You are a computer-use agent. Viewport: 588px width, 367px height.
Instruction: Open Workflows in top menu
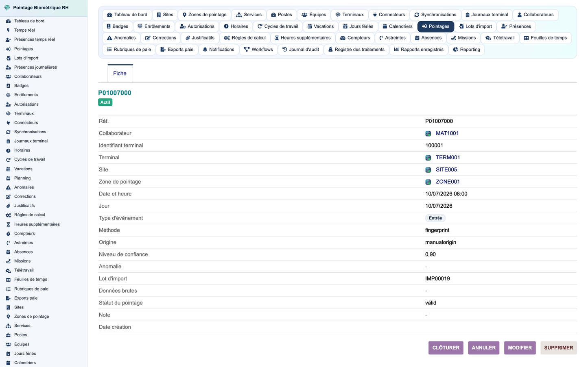tap(258, 50)
